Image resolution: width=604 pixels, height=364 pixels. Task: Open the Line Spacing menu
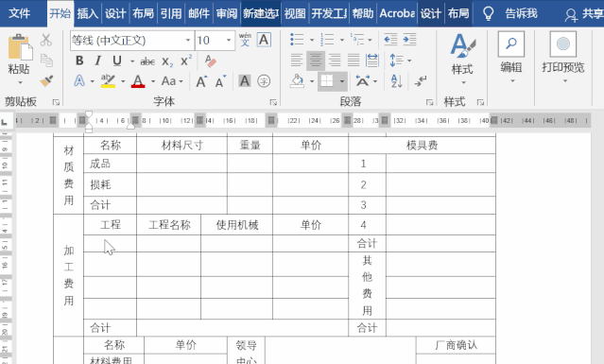click(400, 61)
